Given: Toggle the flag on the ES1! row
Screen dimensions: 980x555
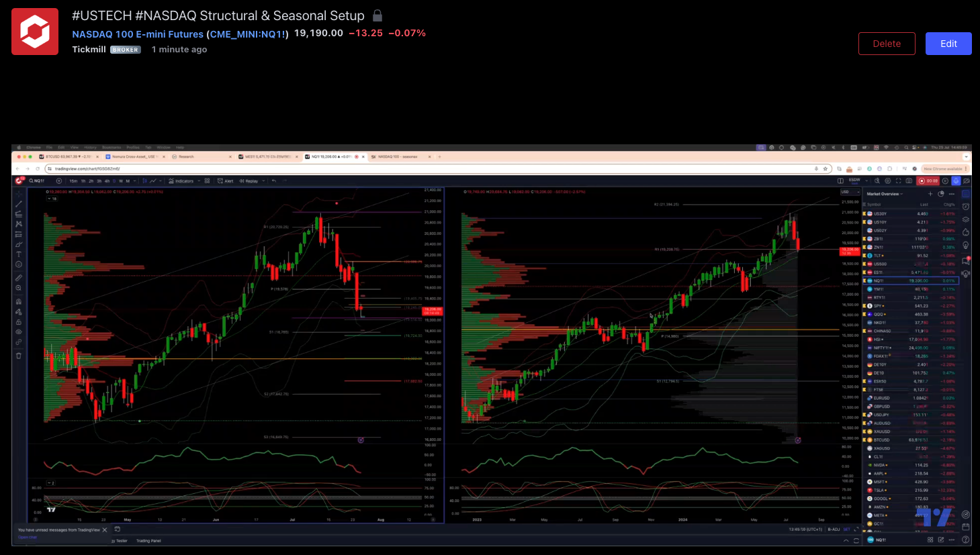Looking at the screenshot, I should tap(864, 272).
